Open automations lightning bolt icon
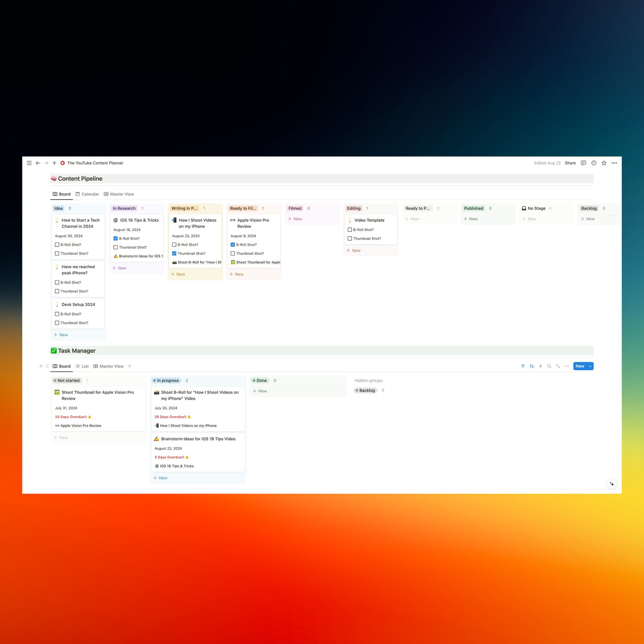644x644 pixels. pos(541,366)
